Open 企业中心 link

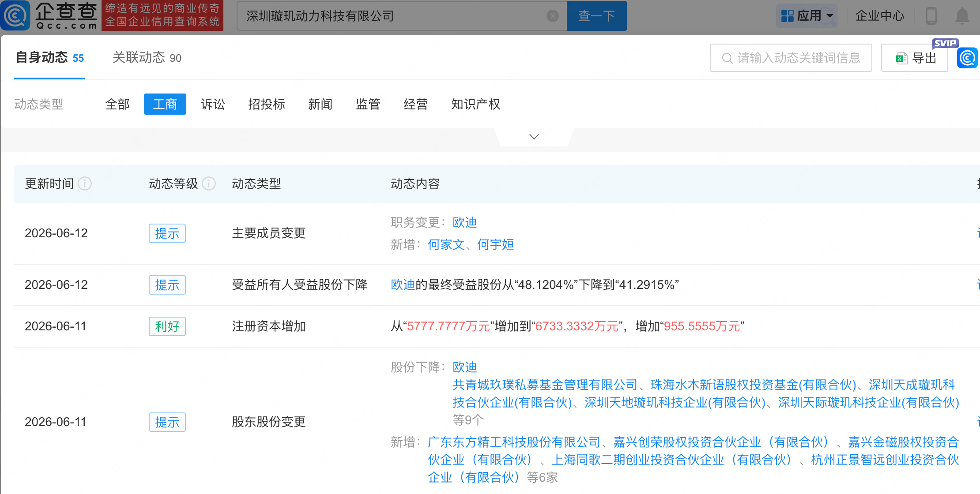pyautogui.click(x=880, y=16)
